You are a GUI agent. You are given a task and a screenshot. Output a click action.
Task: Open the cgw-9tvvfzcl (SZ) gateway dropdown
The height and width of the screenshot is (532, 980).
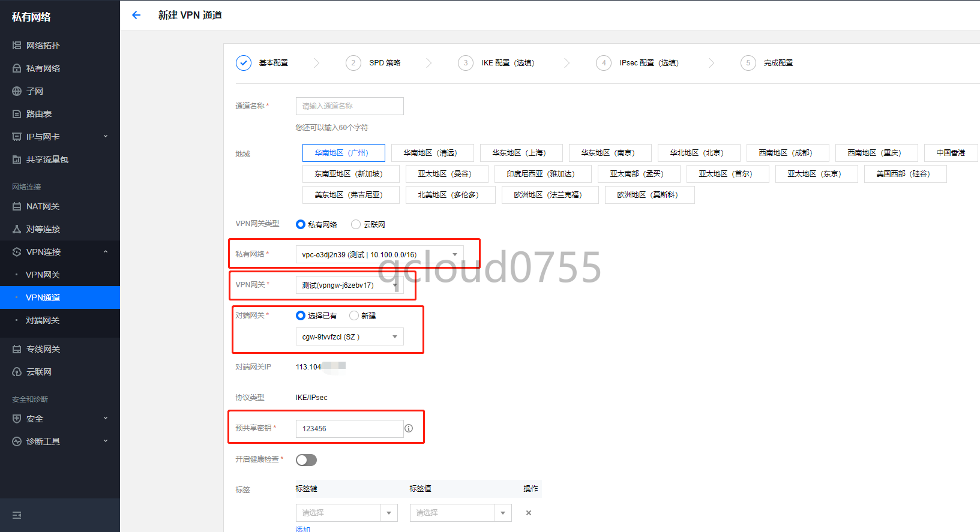(x=349, y=336)
